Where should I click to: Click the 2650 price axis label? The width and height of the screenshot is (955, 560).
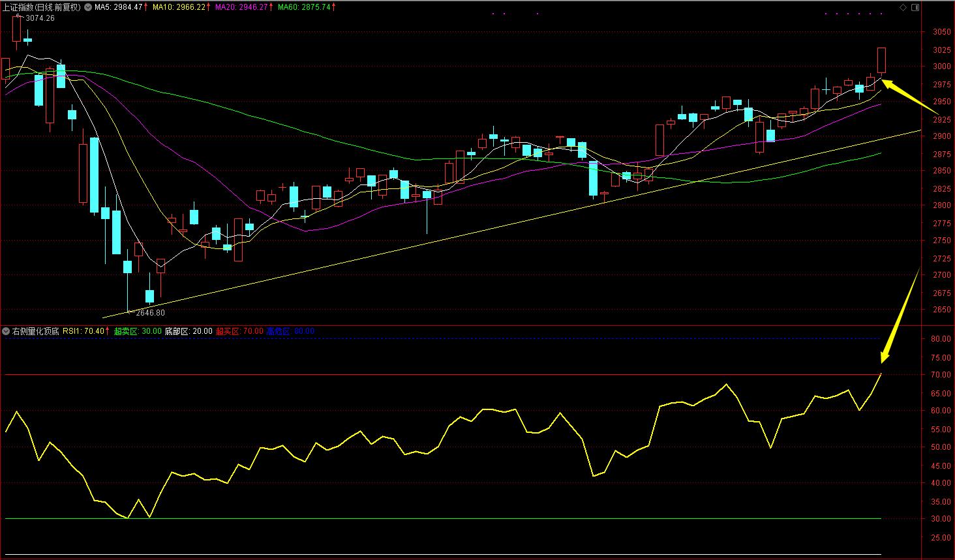click(941, 310)
